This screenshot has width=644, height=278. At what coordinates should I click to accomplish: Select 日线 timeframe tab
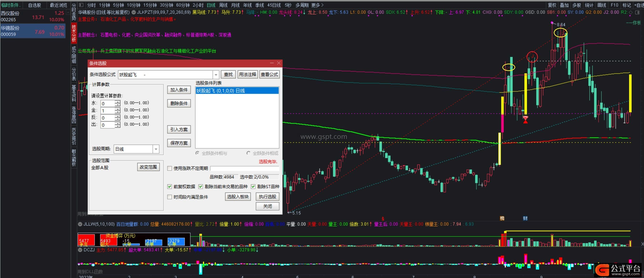[x=211, y=5]
